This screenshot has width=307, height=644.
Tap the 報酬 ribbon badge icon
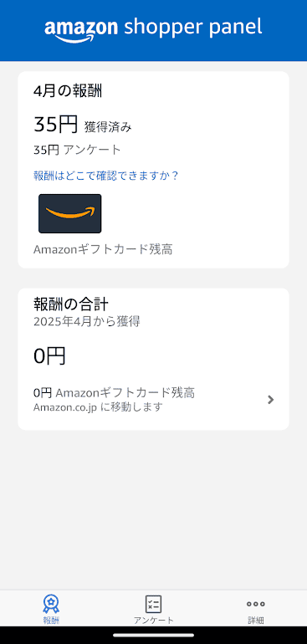(51, 604)
